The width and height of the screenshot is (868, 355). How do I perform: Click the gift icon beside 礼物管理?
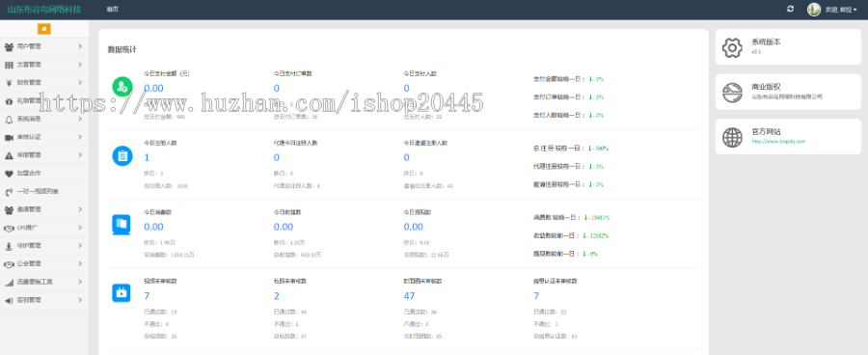coord(9,101)
